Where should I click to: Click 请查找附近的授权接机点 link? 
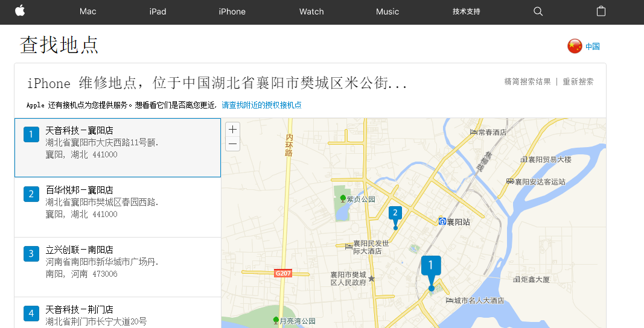[261, 105]
